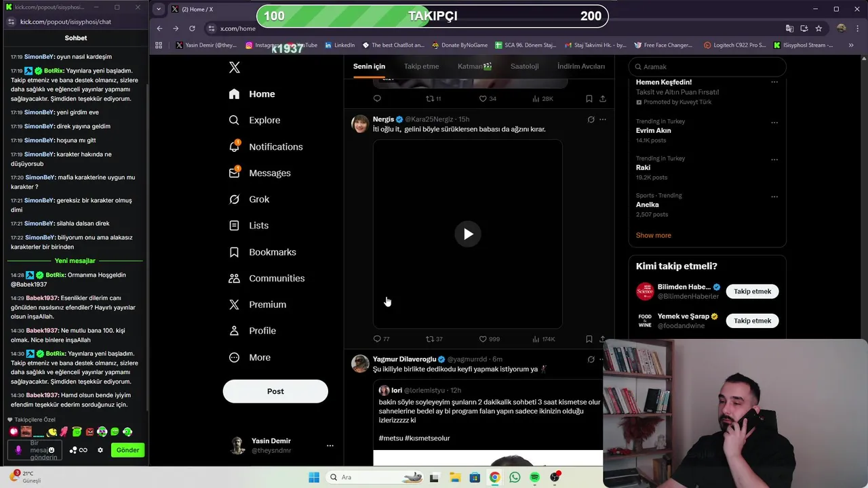This screenshot has width=868, height=488.
Task: Open more options for Evrim Akın trend
Action: pyautogui.click(x=774, y=123)
